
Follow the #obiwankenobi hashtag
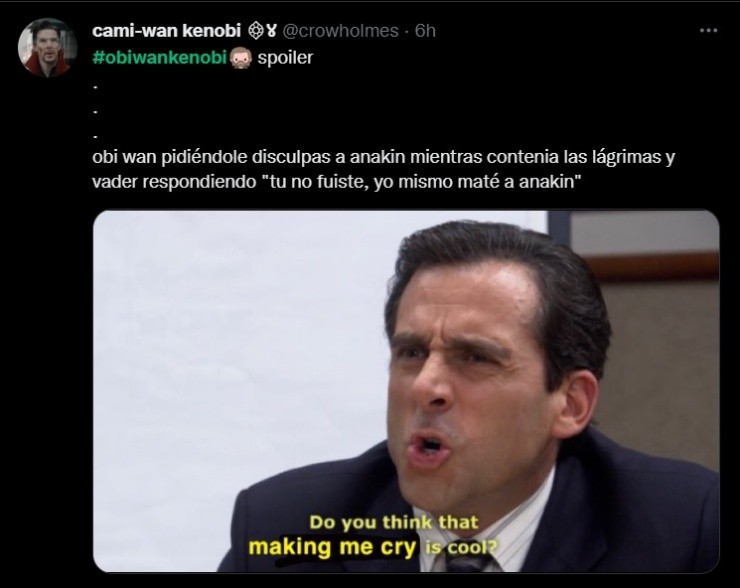pos(160,58)
